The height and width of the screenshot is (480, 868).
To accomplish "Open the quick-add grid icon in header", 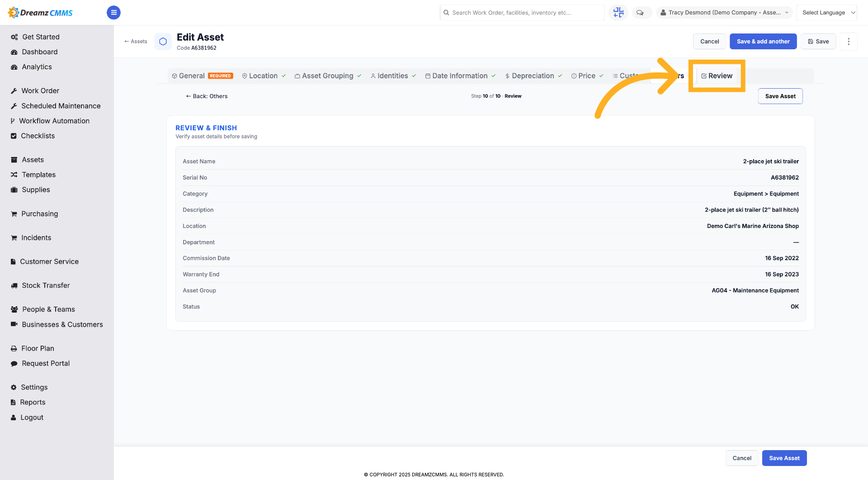I will [618, 13].
